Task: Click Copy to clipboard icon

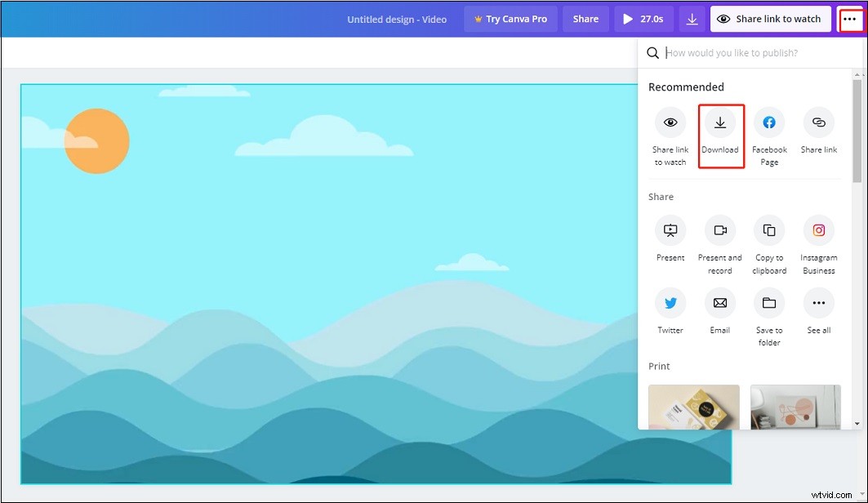Action: (x=769, y=230)
